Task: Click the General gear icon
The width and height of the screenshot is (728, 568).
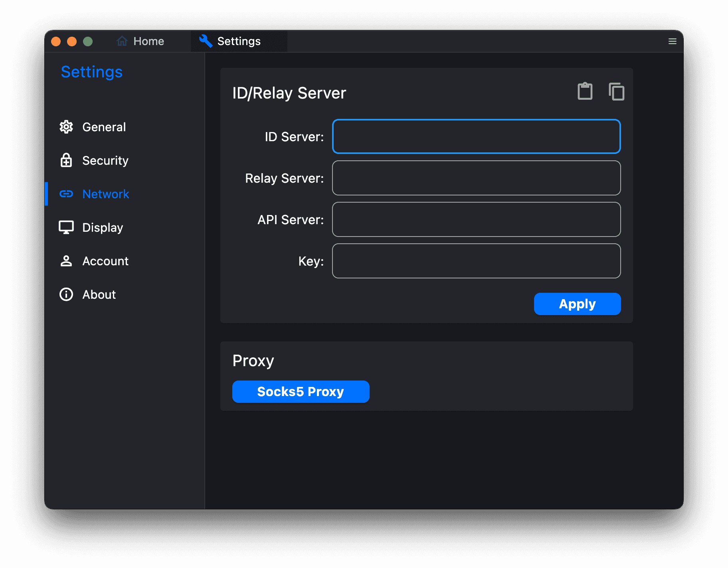Action: [66, 127]
